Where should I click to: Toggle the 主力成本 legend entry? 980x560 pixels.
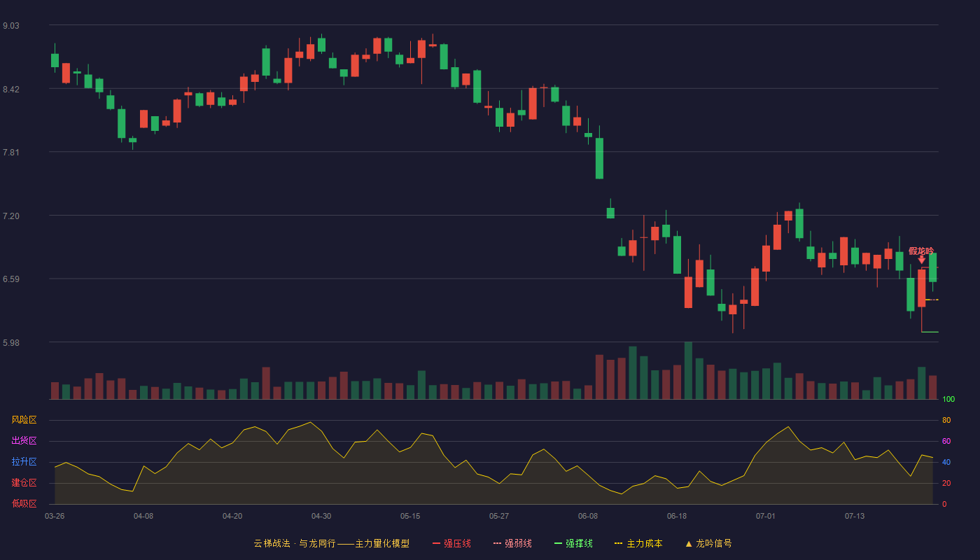click(x=638, y=543)
